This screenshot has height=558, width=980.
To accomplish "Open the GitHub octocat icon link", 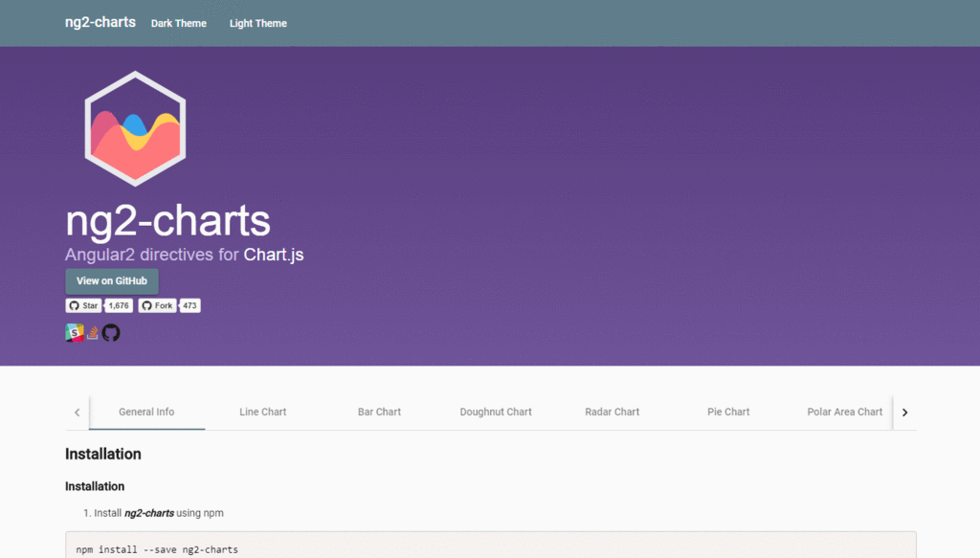I will [111, 333].
